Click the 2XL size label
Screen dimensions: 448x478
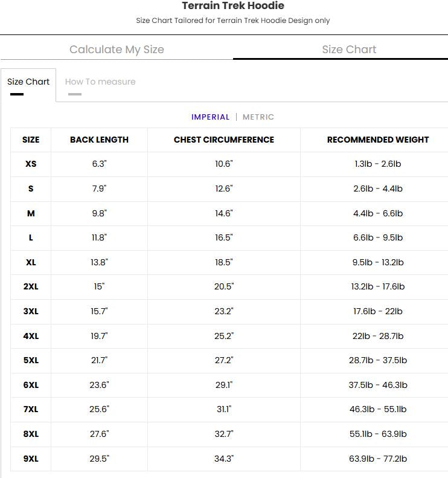[x=31, y=287]
